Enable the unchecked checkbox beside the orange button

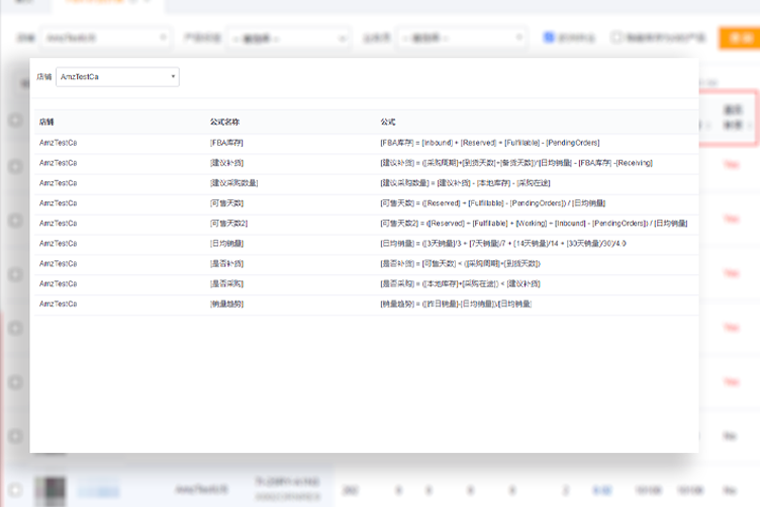(617, 37)
